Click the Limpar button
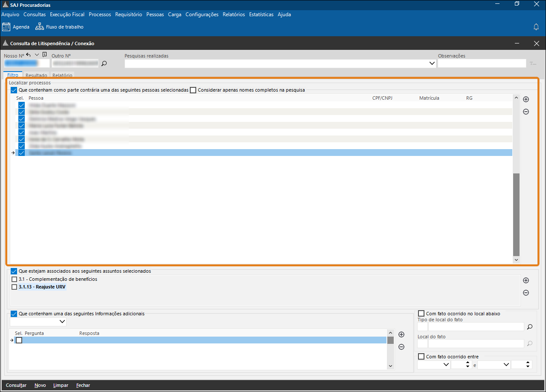 pos(61,385)
